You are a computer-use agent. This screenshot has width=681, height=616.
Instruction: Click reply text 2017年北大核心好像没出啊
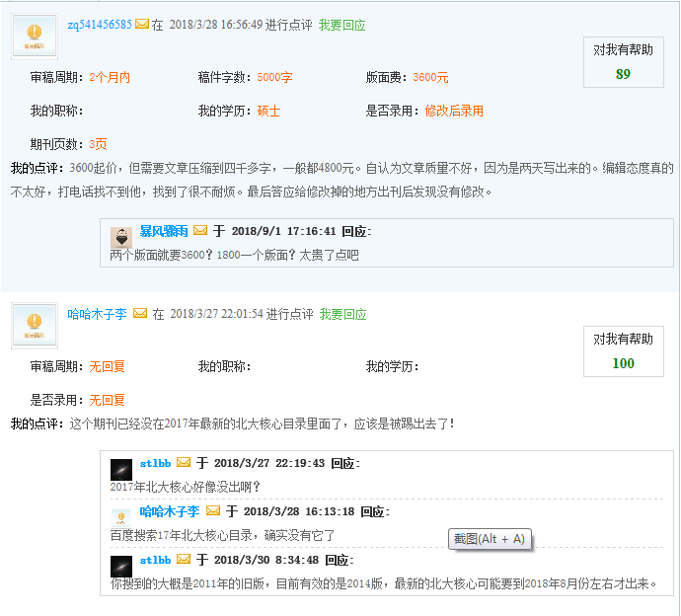click(185, 487)
